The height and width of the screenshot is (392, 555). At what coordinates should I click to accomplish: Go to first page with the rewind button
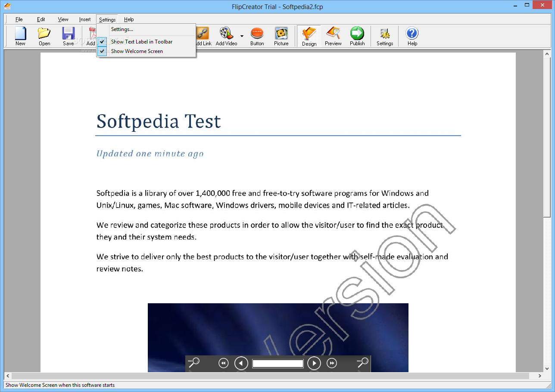[223, 364]
